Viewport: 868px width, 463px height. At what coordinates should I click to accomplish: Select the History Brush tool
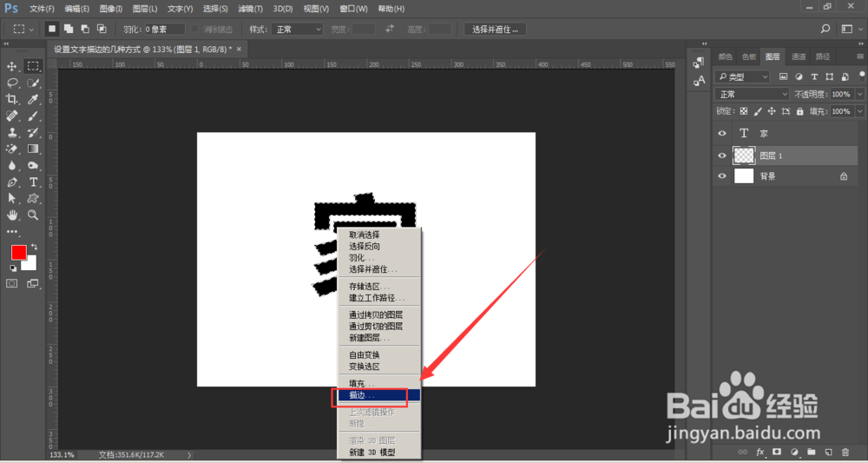tap(33, 132)
